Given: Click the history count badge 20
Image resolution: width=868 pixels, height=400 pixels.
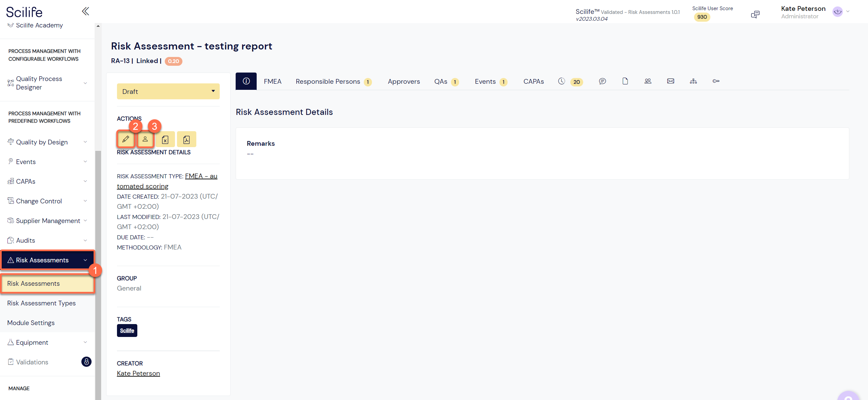Looking at the screenshot, I should click(577, 82).
